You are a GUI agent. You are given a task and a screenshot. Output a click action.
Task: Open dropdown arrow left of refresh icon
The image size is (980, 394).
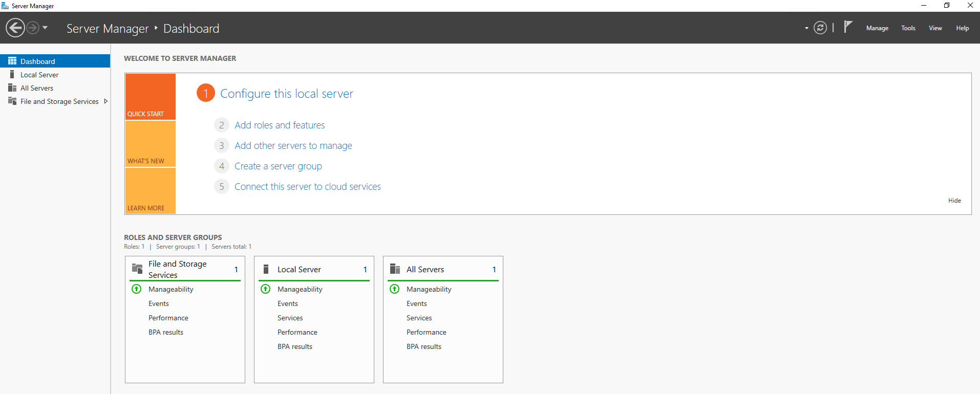[806, 28]
